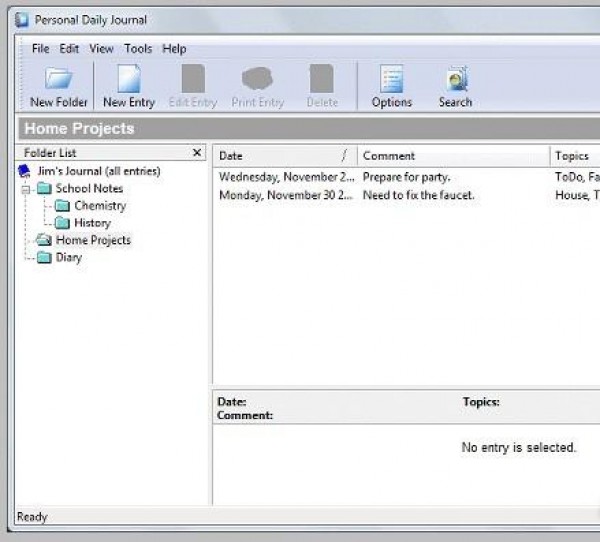The image size is (600, 542).
Task: Click the Date: label in preview pane
Action: (232, 402)
